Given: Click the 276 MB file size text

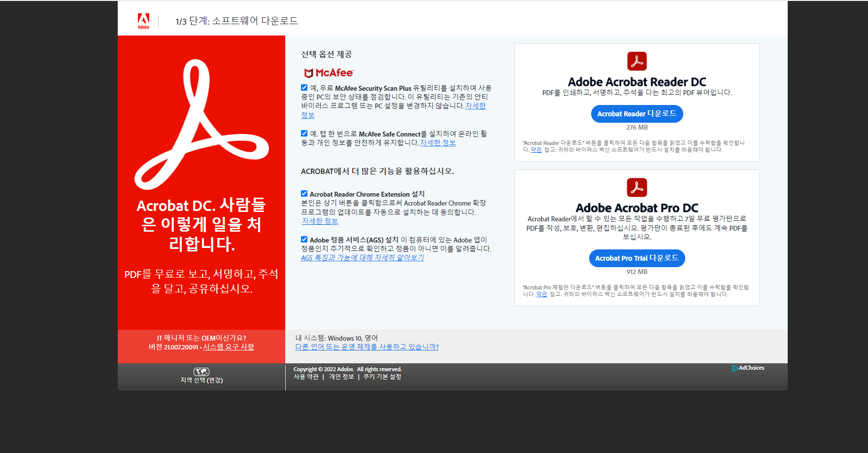Looking at the screenshot, I should pyautogui.click(x=637, y=127).
